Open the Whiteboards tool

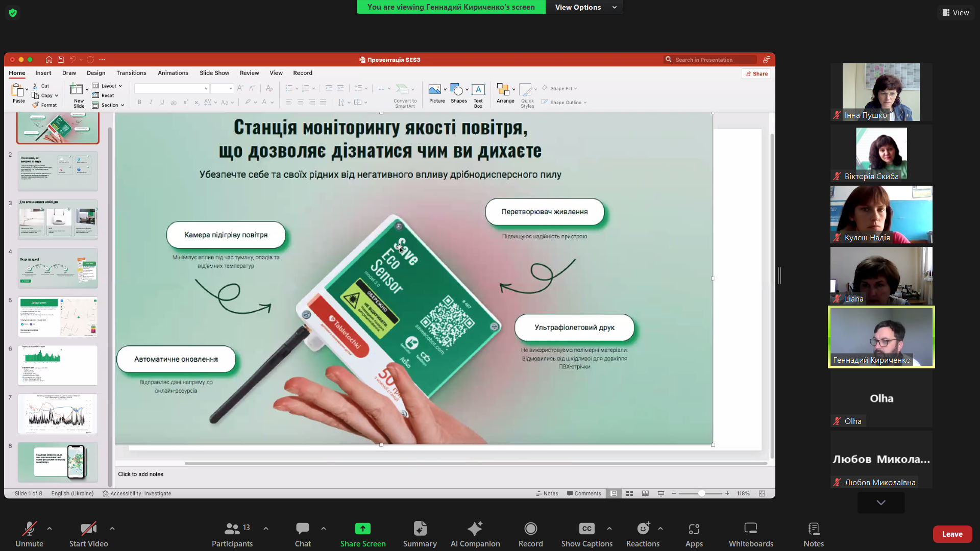coord(750,534)
